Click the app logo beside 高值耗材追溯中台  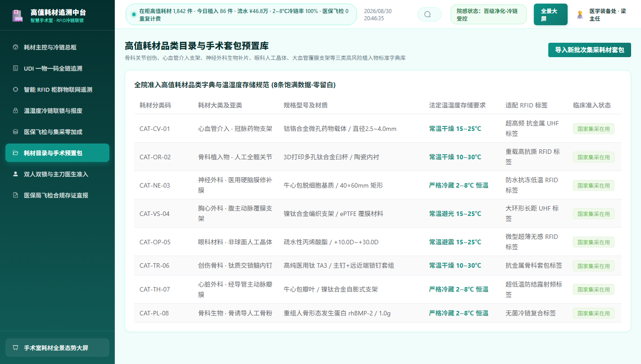pyautogui.click(x=17, y=16)
